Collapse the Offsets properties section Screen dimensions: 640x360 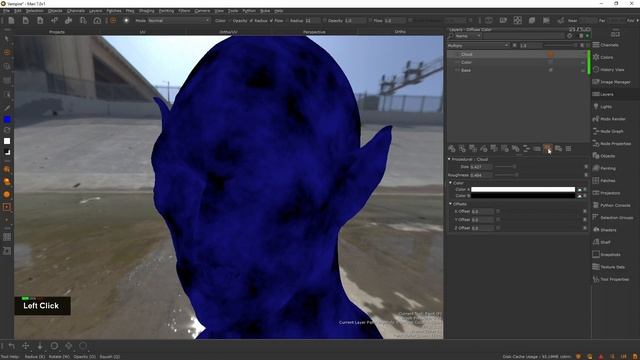451,204
